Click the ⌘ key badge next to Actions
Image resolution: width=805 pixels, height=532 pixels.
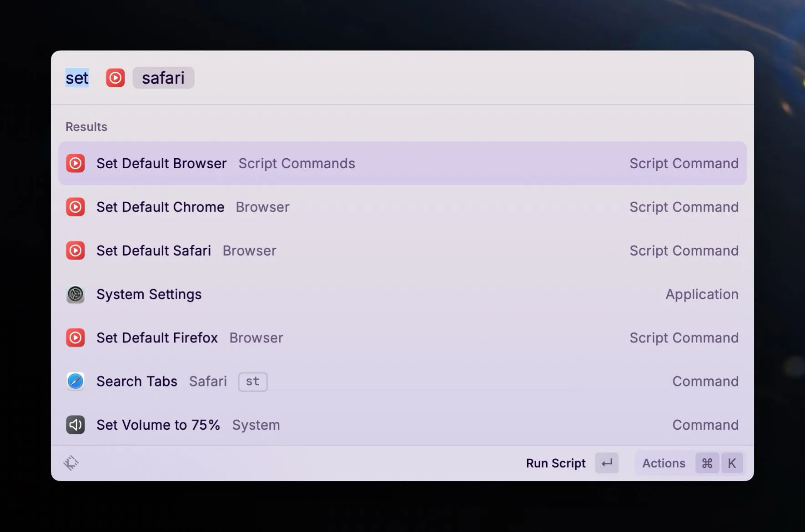pyautogui.click(x=707, y=463)
